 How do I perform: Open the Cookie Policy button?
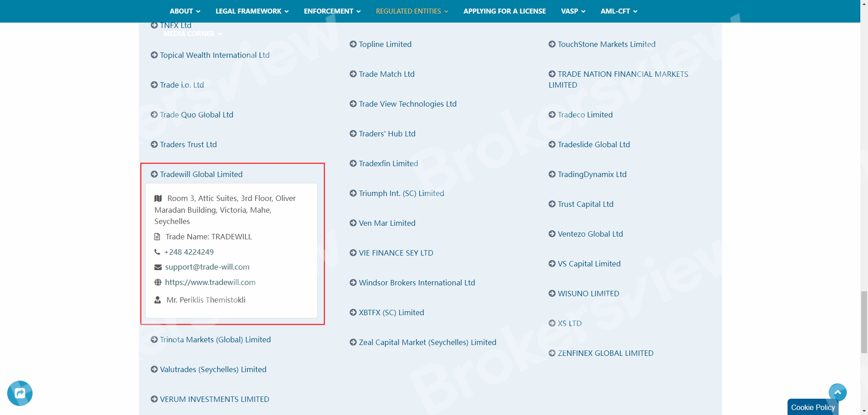[813, 407]
